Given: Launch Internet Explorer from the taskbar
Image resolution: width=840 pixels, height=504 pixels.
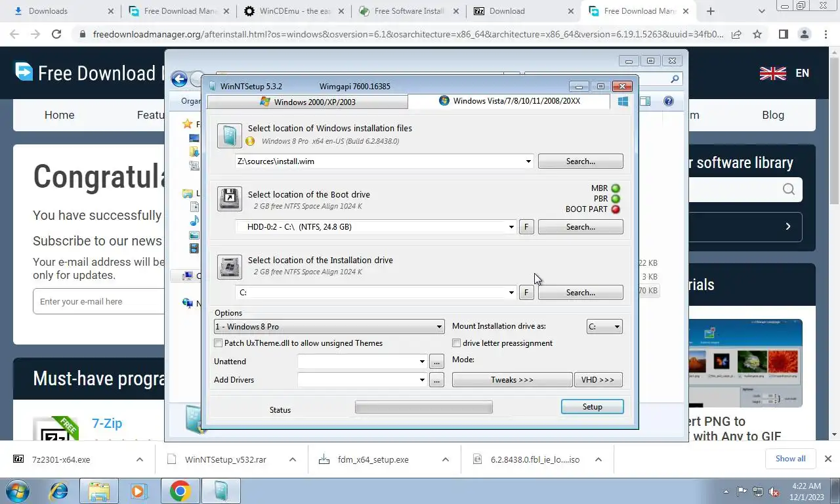Looking at the screenshot, I should 59,491.
